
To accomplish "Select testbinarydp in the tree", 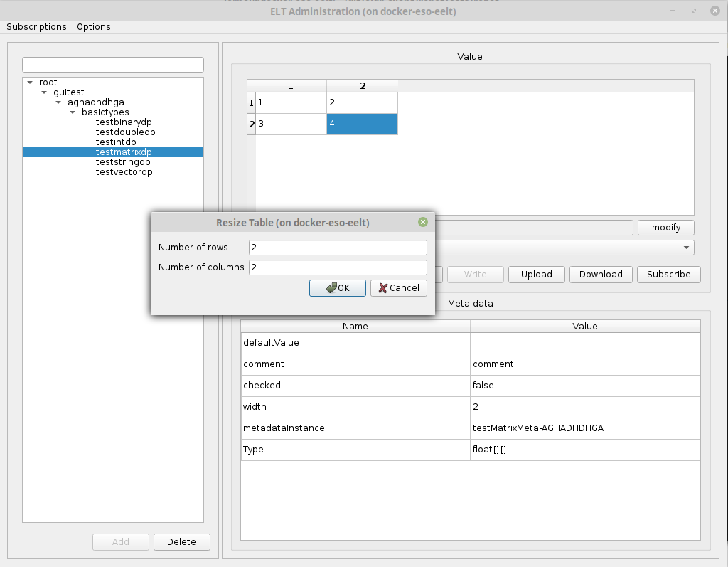I will point(124,122).
